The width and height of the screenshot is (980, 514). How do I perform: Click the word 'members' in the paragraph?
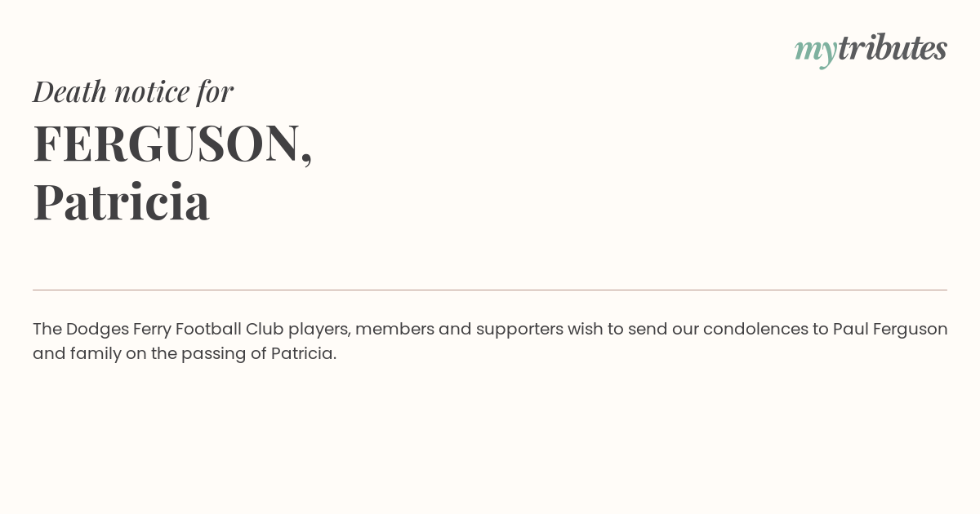coord(394,329)
